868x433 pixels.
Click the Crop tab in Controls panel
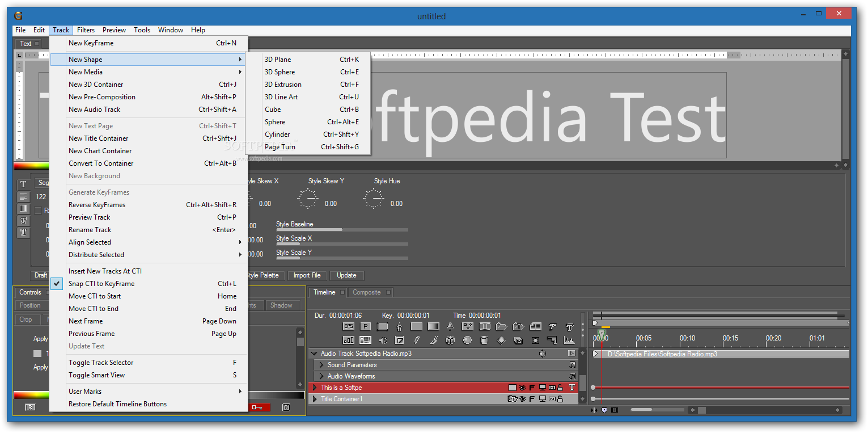(26, 320)
